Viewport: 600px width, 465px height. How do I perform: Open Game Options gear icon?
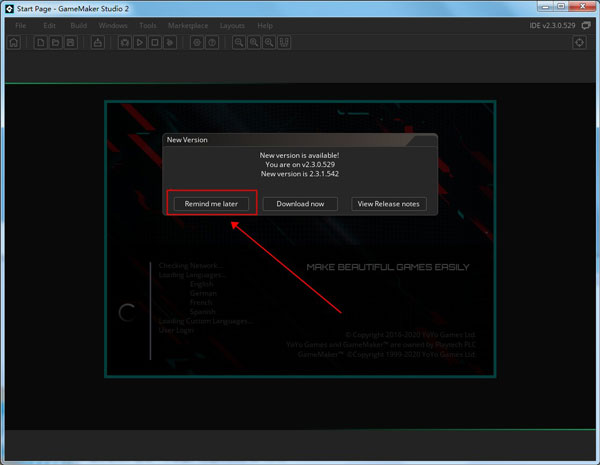coord(197,43)
